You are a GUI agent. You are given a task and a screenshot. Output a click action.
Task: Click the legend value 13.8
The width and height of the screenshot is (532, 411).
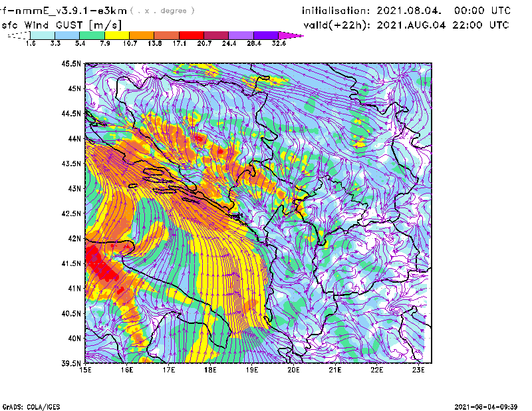(x=155, y=43)
